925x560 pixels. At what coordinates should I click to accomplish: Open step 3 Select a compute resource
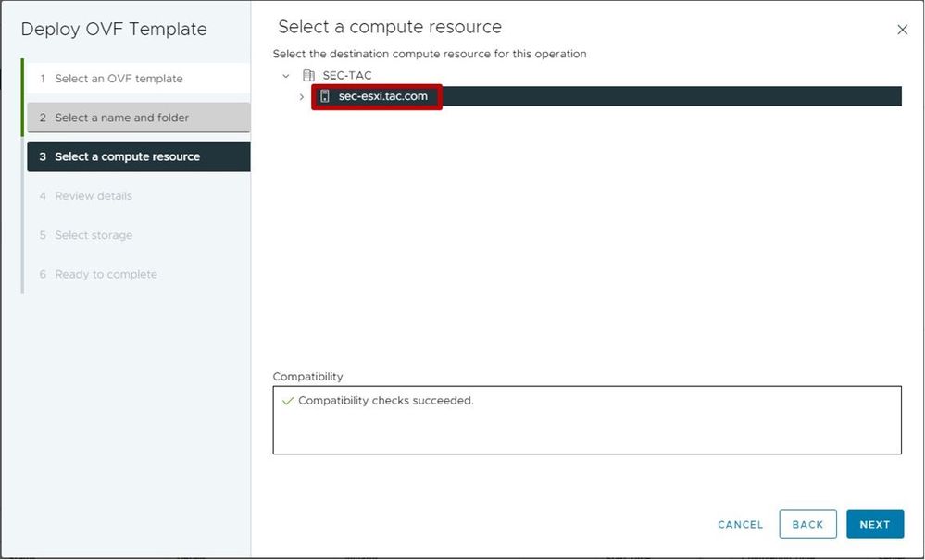coord(139,156)
